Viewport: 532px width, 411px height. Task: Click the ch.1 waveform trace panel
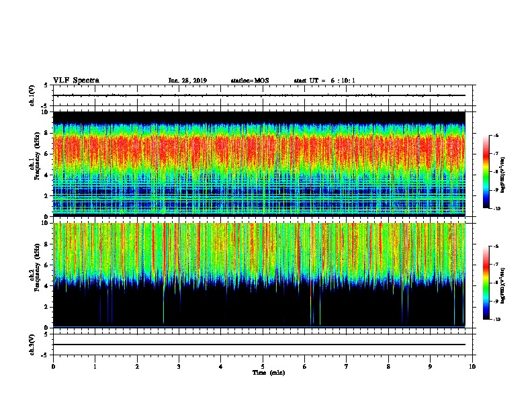[263, 95]
